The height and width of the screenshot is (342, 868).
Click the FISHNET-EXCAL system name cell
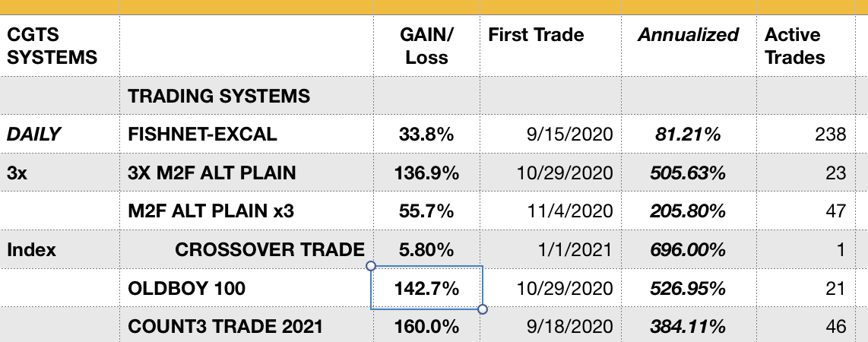click(203, 135)
